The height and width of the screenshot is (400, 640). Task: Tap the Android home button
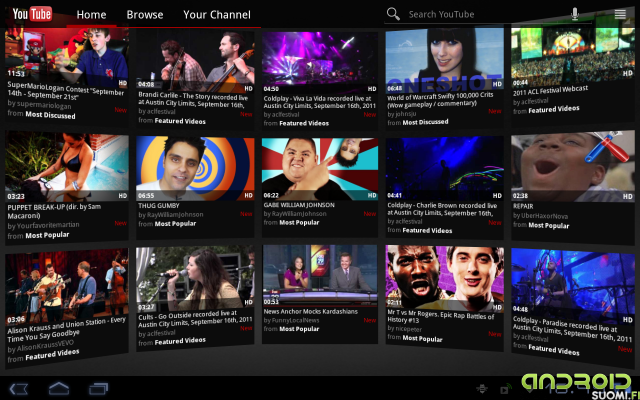coord(59,388)
